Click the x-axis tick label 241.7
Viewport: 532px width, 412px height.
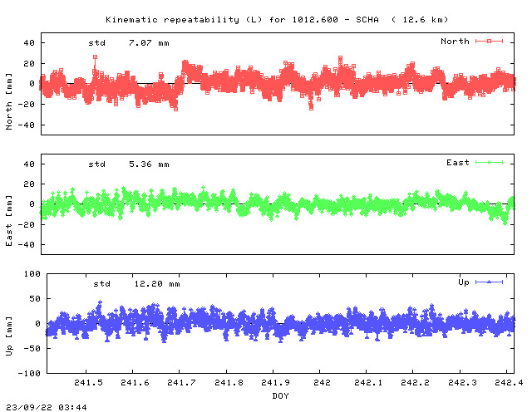tap(181, 382)
